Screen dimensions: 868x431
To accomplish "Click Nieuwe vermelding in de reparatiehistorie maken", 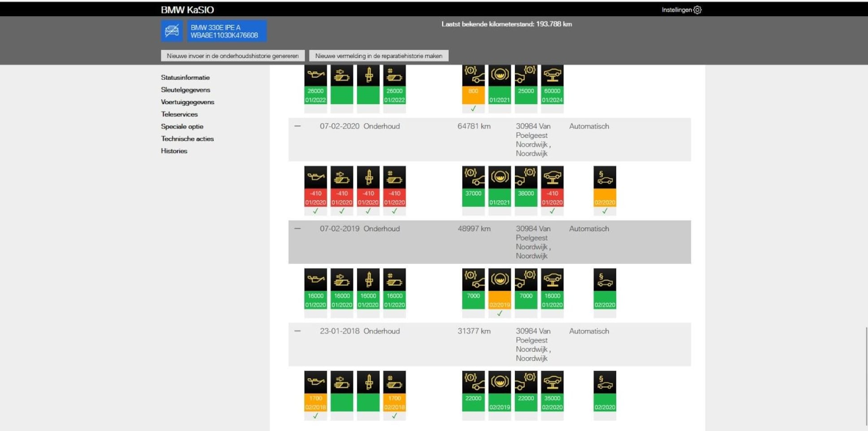I will (379, 56).
